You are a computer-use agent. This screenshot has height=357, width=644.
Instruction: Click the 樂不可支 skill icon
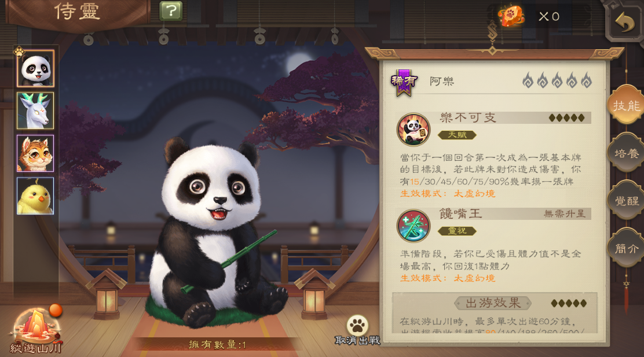413,130
